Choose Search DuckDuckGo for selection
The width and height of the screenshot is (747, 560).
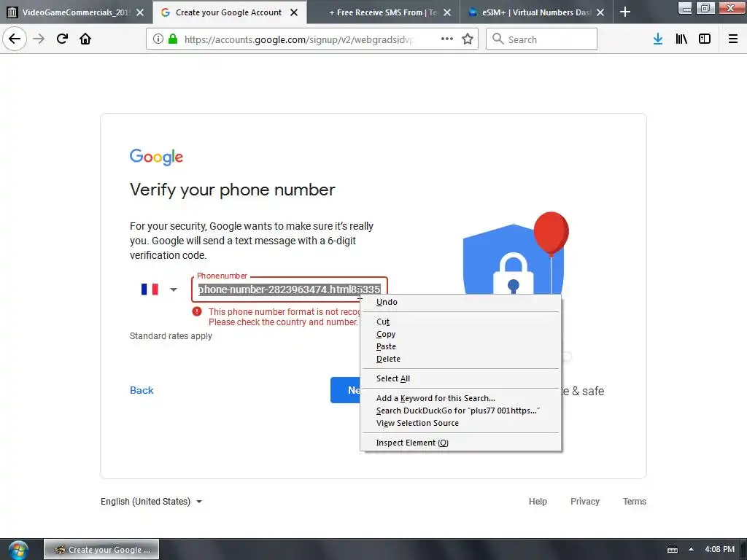pos(461,411)
